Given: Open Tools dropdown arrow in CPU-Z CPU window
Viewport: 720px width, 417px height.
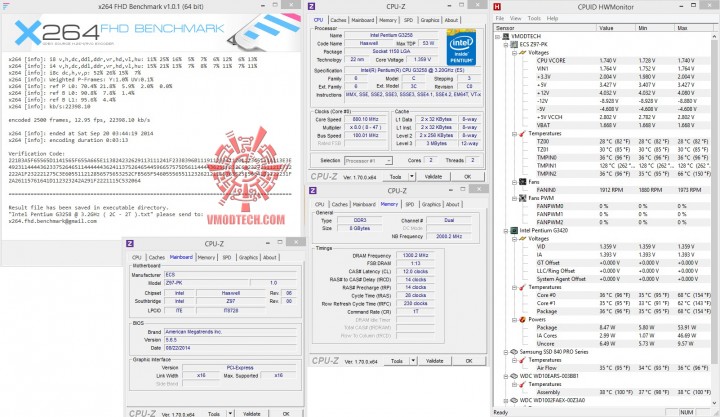Looking at the screenshot, I should click(x=412, y=176).
